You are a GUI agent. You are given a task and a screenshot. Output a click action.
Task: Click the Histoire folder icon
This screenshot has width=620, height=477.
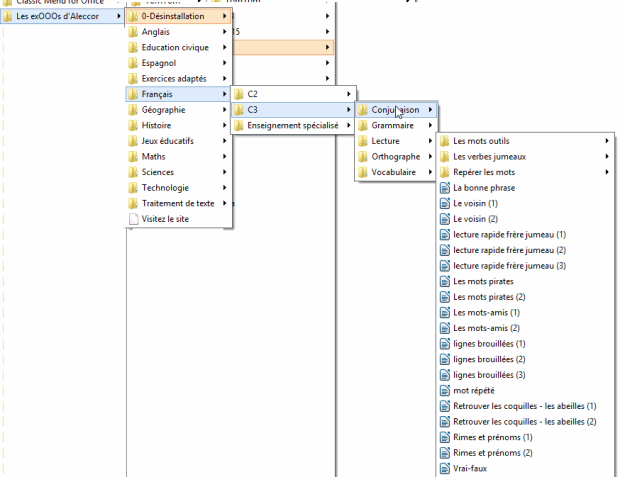coord(133,125)
